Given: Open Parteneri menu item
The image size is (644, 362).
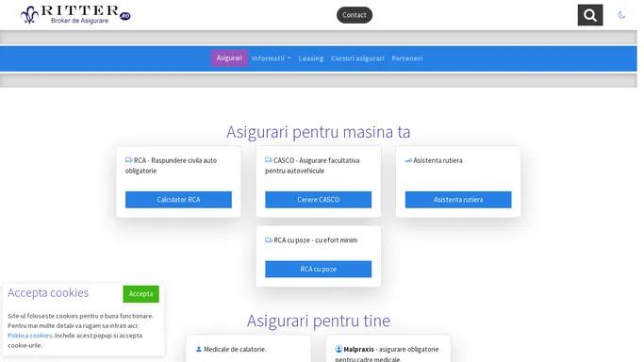Looking at the screenshot, I should click(x=406, y=58).
